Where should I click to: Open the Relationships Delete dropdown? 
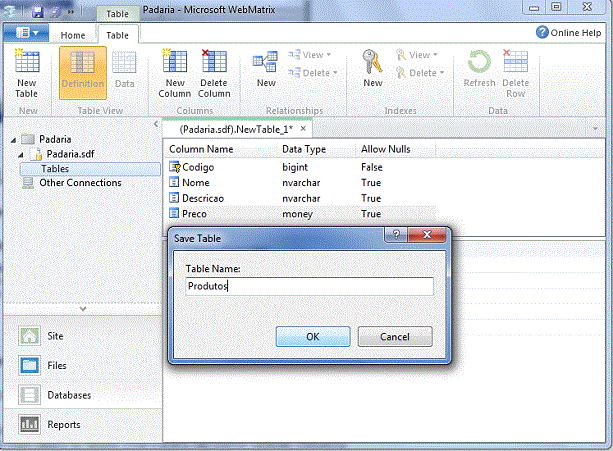(x=313, y=73)
